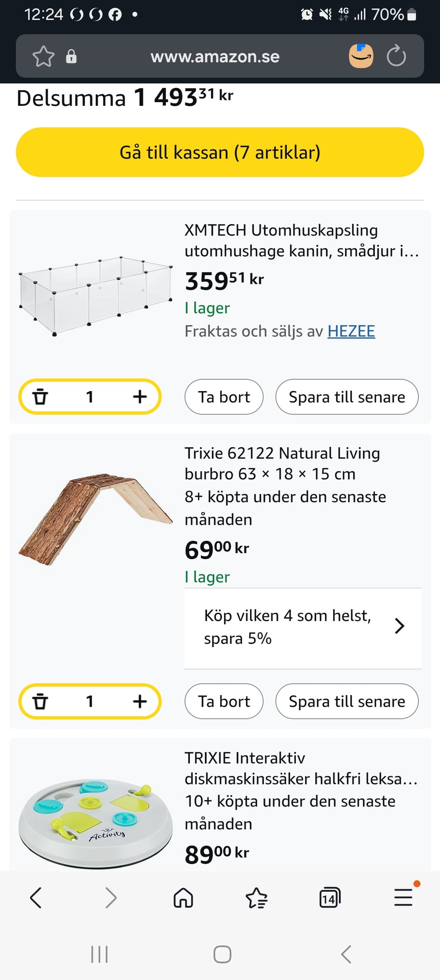The image size is (440, 980).
Task: Open the HEZEE seller link
Action: click(x=351, y=331)
